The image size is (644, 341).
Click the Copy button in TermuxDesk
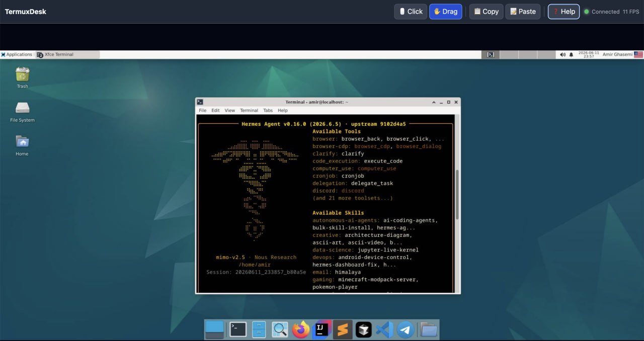click(486, 12)
